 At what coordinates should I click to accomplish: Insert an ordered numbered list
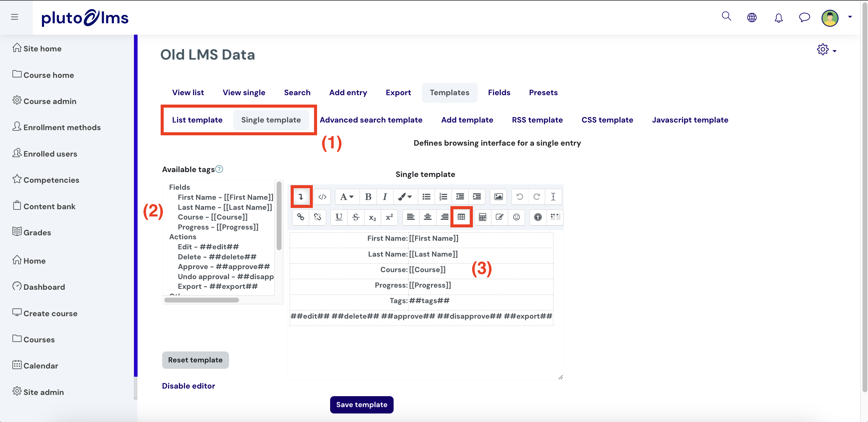tap(443, 197)
